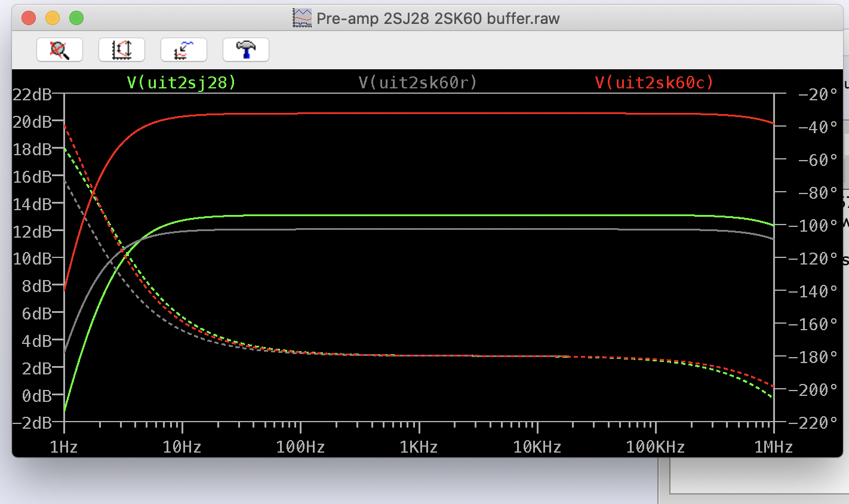This screenshot has height=504, width=849.
Task: Click the -100° phase axis label
Action: (813, 226)
